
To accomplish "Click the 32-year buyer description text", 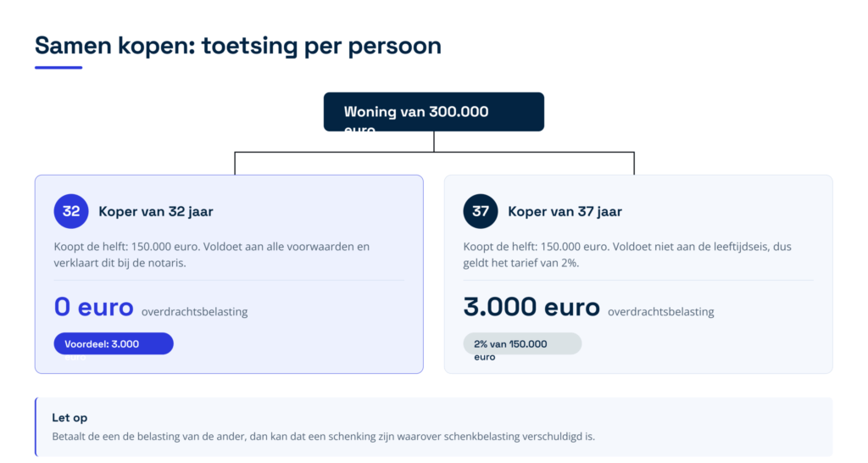I will tap(211, 254).
